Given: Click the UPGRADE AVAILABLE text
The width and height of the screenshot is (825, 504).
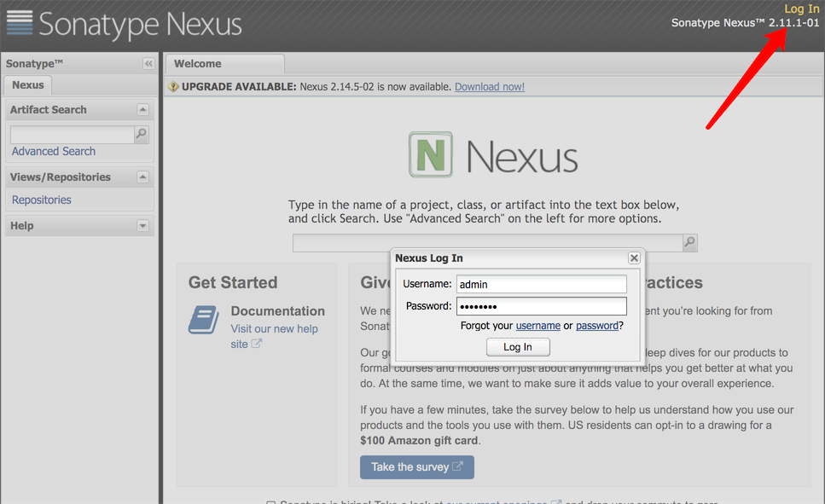Looking at the screenshot, I should pos(239,87).
